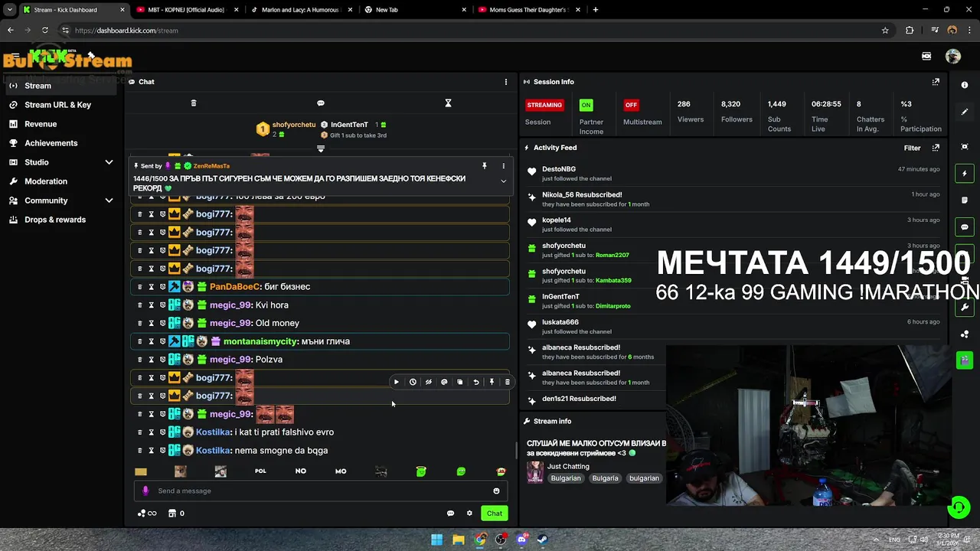
Task: Pin message using hover toolbar pin icon
Action: [492, 382]
